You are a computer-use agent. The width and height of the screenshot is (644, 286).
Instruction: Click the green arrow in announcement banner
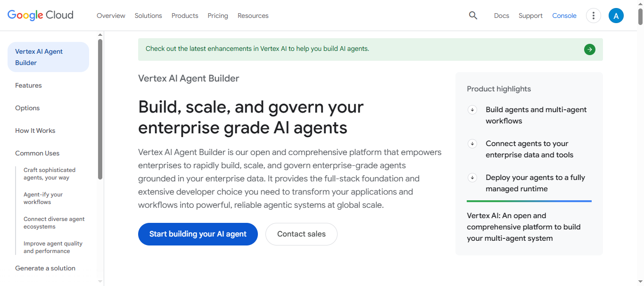[589, 49]
